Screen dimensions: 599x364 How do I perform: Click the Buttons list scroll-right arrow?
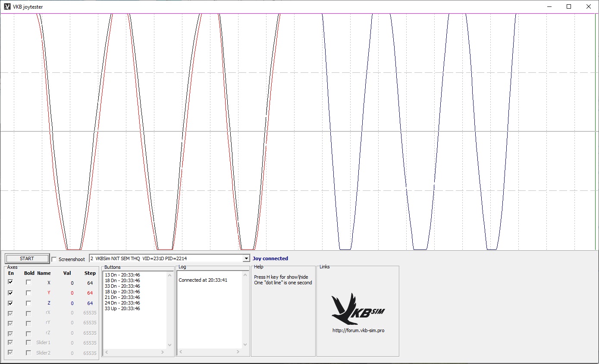tap(163, 352)
